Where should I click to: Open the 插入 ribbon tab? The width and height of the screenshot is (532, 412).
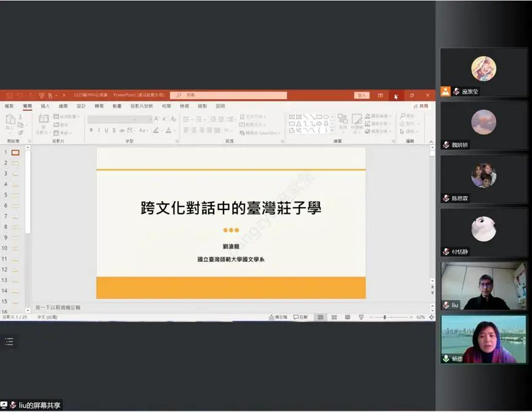[x=45, y=106]
